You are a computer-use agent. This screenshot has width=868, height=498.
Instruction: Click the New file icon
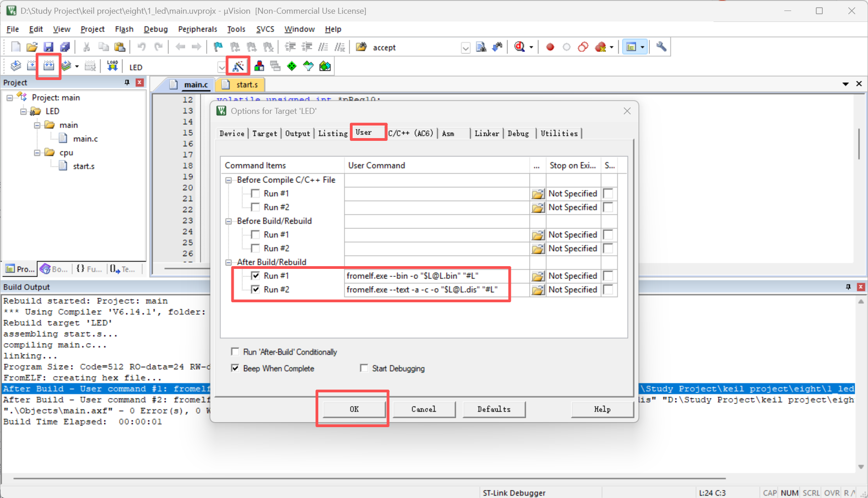click(16, 47)
